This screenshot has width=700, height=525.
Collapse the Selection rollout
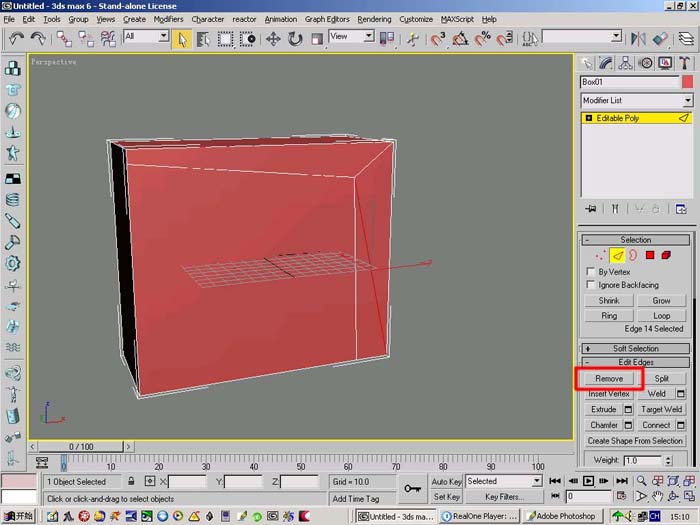point(636,240)
